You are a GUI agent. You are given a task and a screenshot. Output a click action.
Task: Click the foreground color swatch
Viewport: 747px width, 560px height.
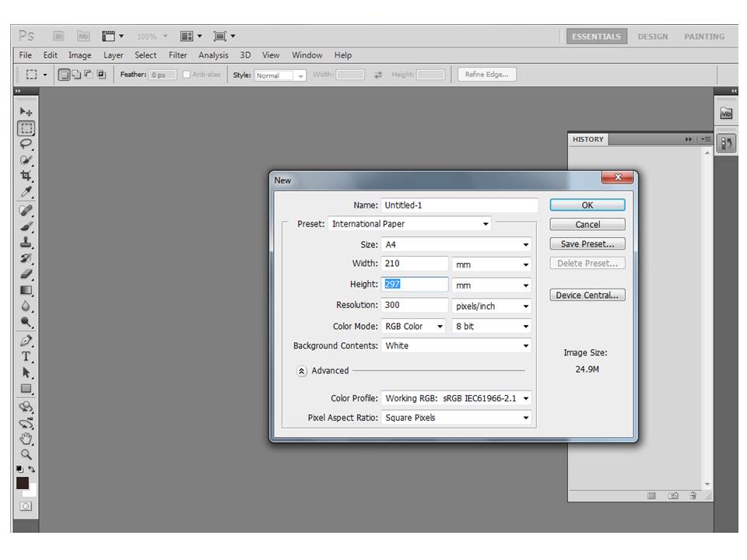pyautogui.click(x=22, y=482)
